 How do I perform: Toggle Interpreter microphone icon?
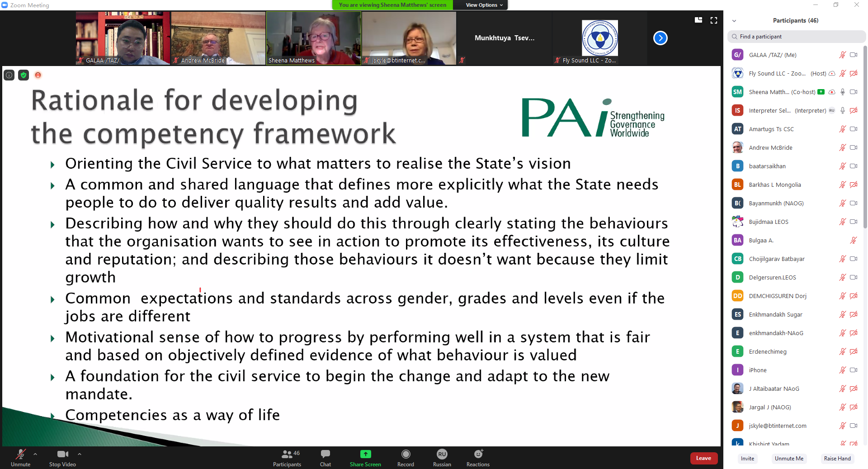(843, 110)
